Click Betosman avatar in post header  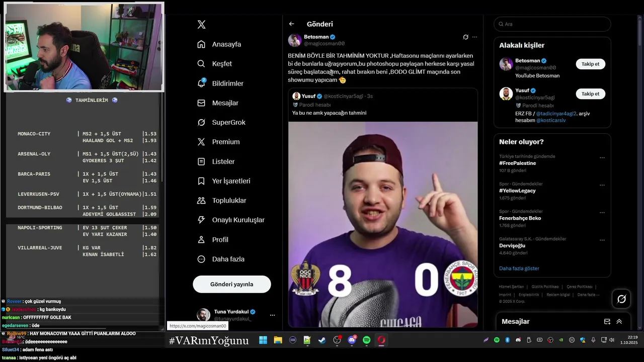point(295,40)
